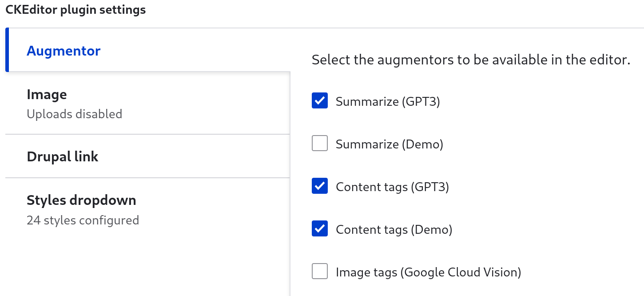The width and height of the screenshot is (644, 296).
Task: Click the 24 styles configured text
Action: [83, 220]
